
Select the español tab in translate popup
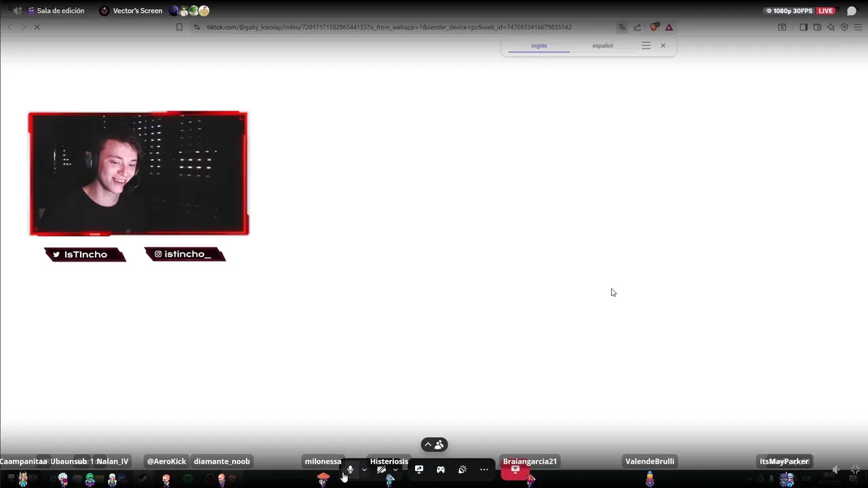tap(602, 45)
